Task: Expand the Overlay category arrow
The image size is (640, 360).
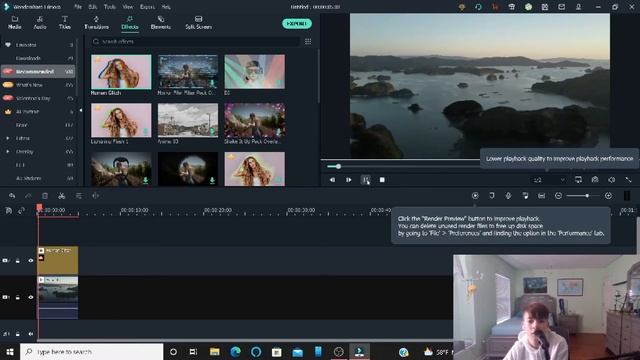Action: (x=8, y=151)
